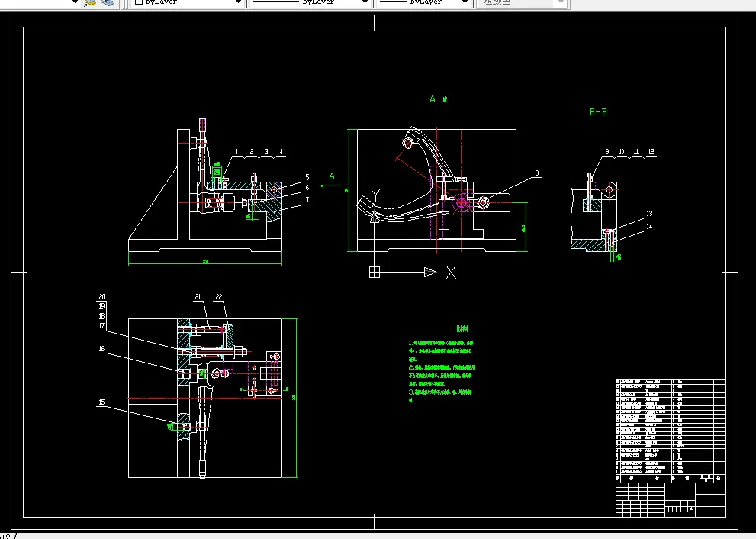This screenshot has height=539, width=756.
Task: Click the layer icon with the small arrow
Action: (90, 2)
